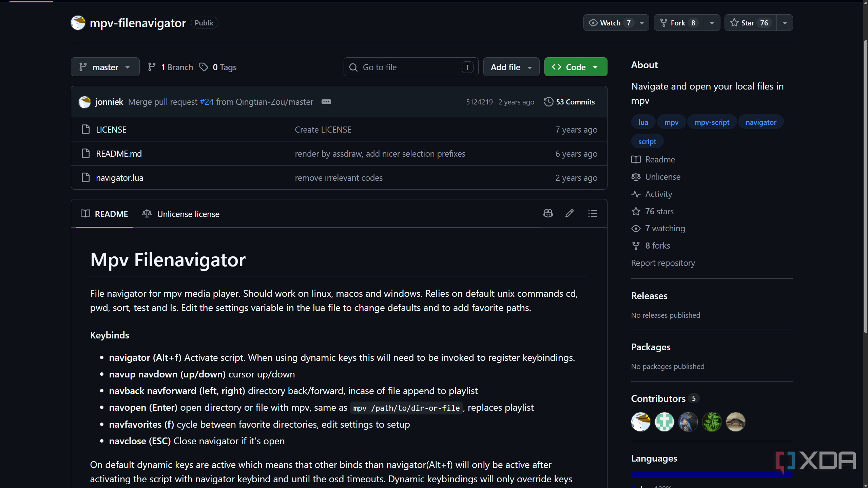Open the jonniek profile link
The image size is (868, 488).
109,102
